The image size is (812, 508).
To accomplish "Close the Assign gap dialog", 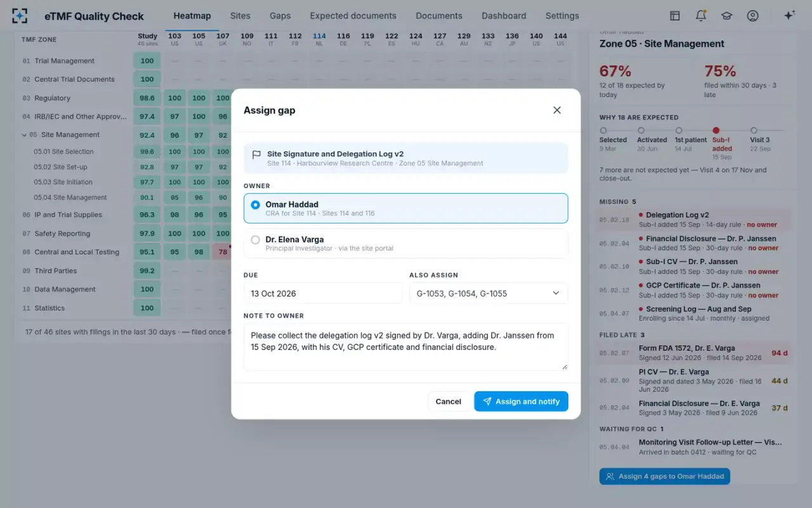I will pyautogui.click(x=557, y=110).
